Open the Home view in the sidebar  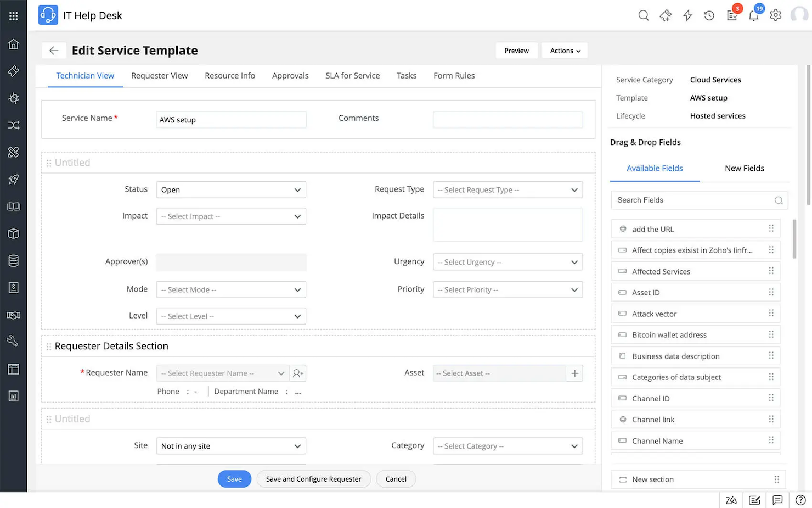13,44
